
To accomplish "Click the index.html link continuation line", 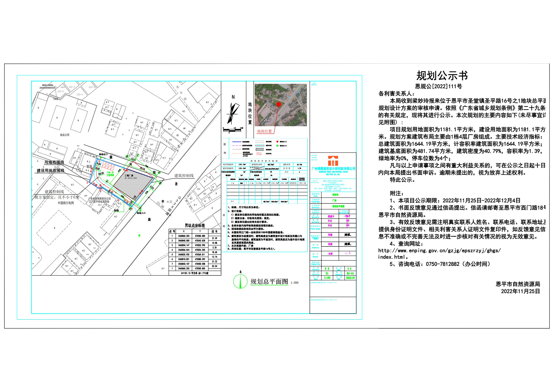I will [x=393, y=257].
